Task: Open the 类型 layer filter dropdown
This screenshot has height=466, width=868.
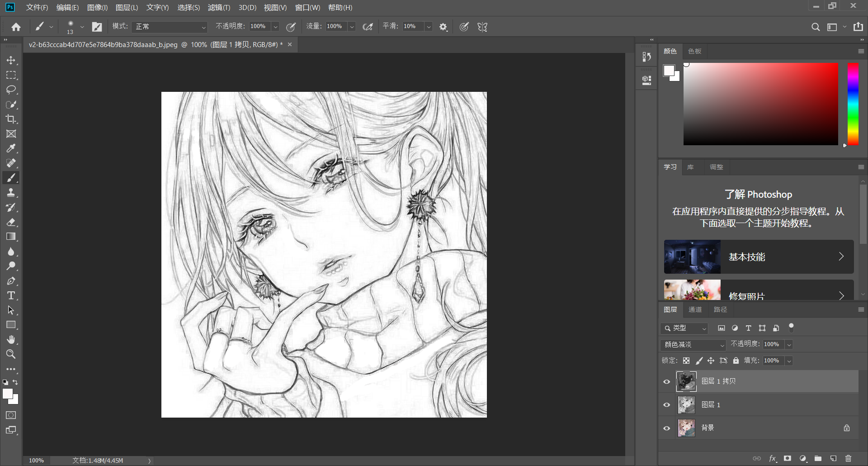Action: tap(684, 328)
